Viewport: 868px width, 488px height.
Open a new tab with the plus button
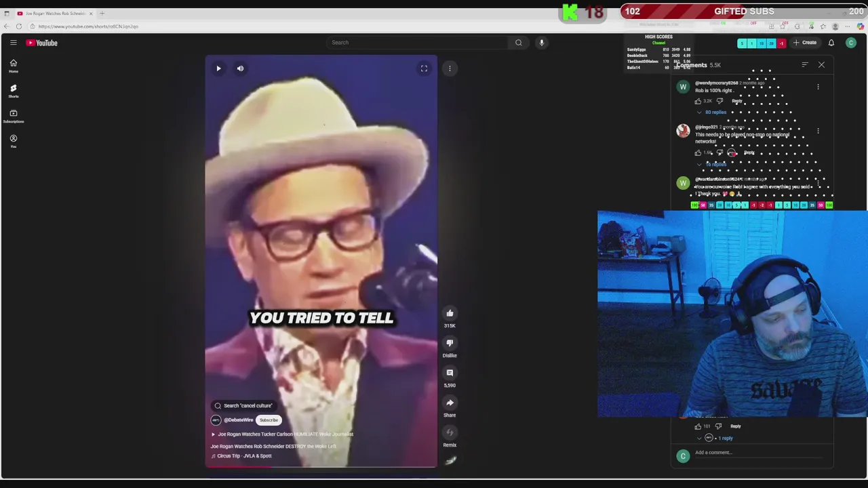coord(102,14)
